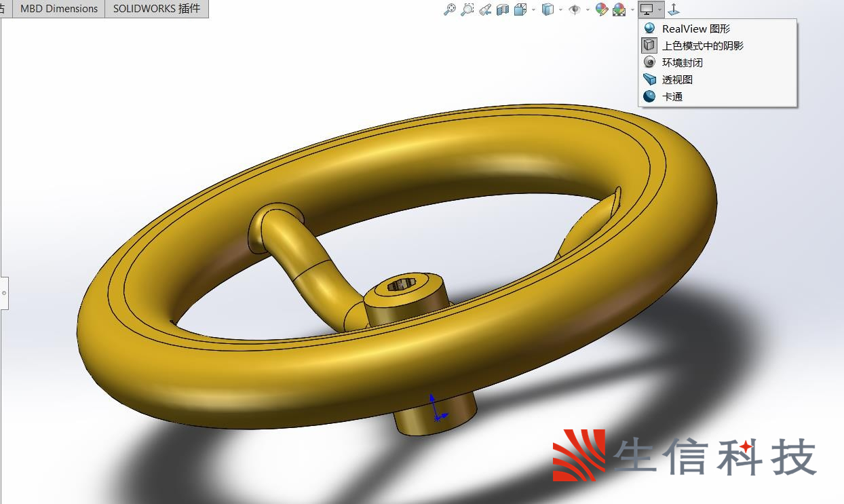Expand the Display Style dropdown arrow
This screenshot has height=504, width=844.
click(560, 9)
